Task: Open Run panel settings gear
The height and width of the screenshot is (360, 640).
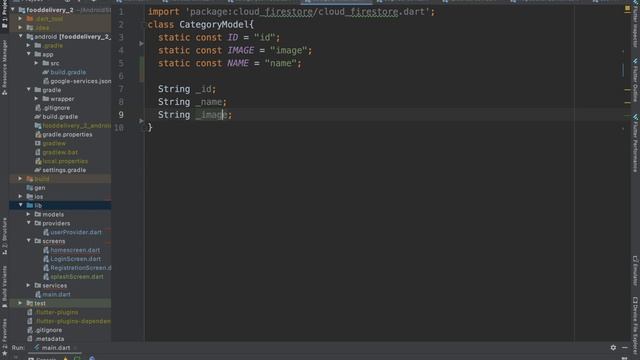Action: coord(613,347)
